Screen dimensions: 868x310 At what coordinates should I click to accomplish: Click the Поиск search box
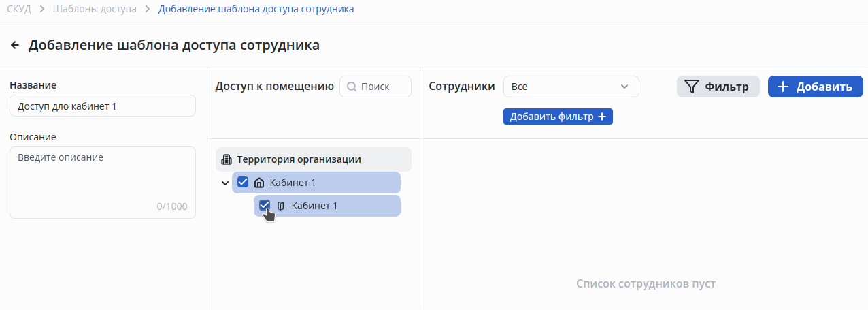point(381,87)
